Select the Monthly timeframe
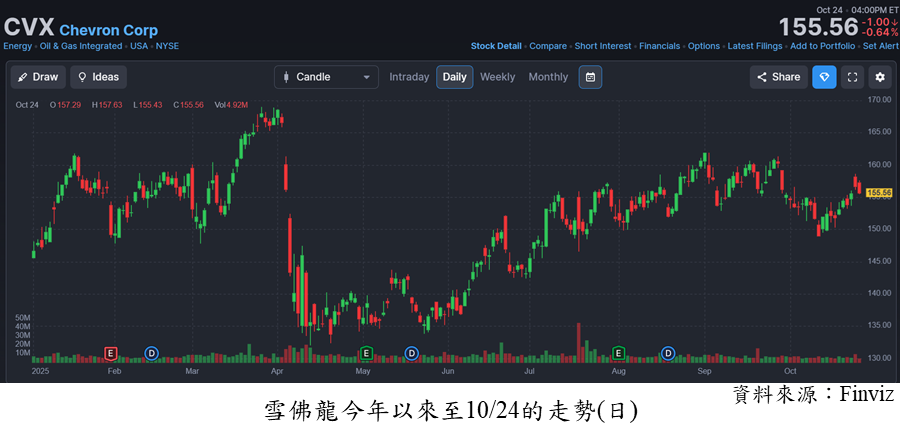Viewport: 909px width, 440px height. point(548,77)
